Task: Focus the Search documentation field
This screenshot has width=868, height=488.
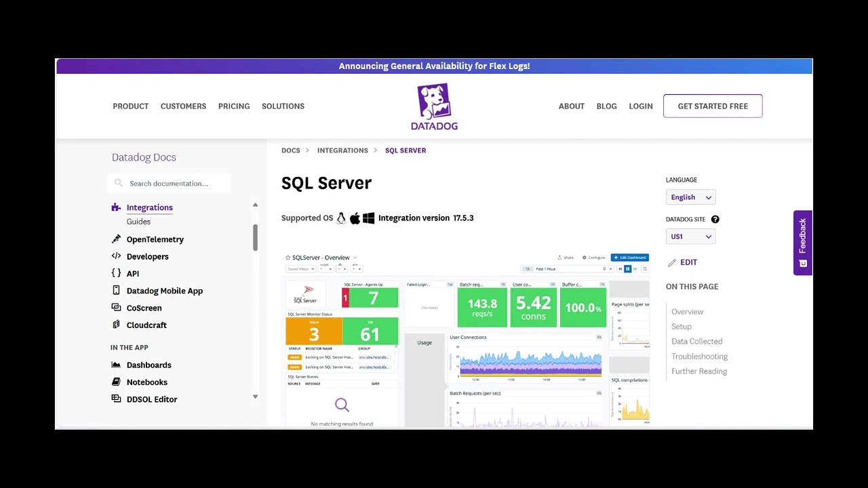Action: [170, 183]
